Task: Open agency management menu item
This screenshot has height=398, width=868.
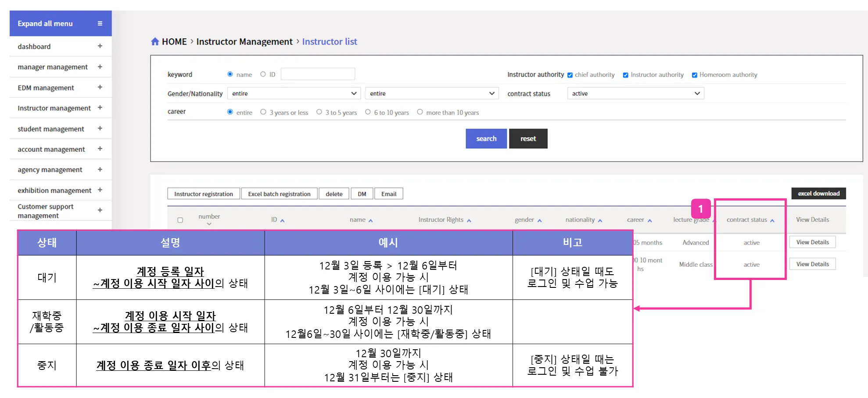Action: click(x=50, y=169)
